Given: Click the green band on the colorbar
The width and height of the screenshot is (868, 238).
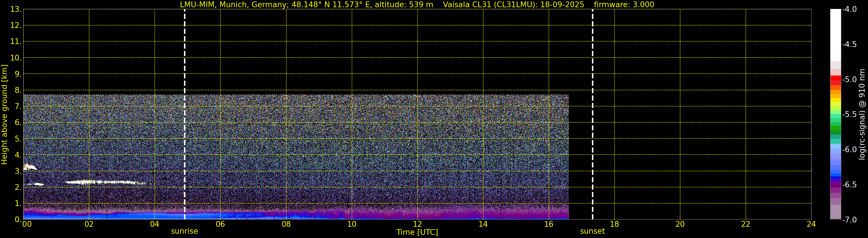Looking at the screenshot, I should click(x=836, y=128).
